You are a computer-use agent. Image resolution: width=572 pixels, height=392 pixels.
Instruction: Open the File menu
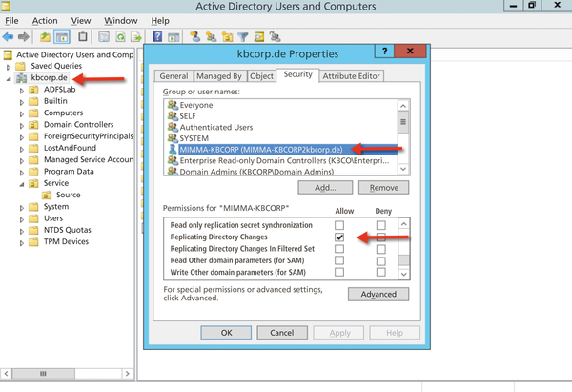click(x=11, y=21)
